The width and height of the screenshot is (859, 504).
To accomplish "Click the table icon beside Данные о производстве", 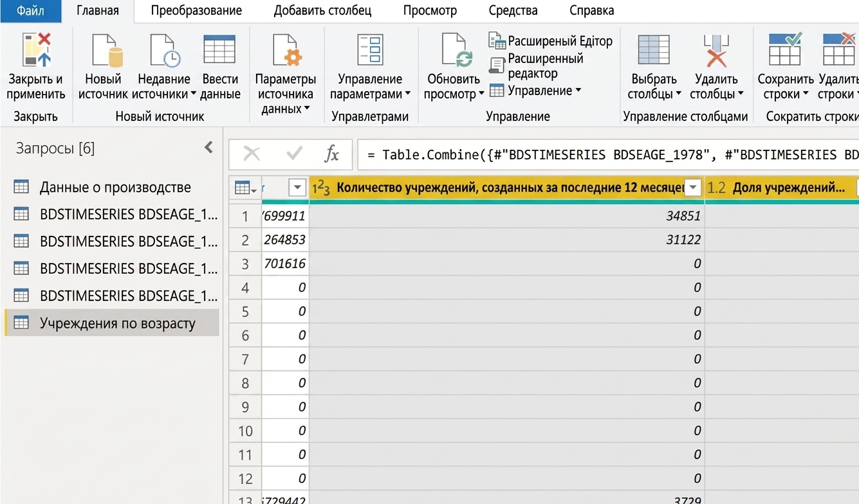I will 21,187.
